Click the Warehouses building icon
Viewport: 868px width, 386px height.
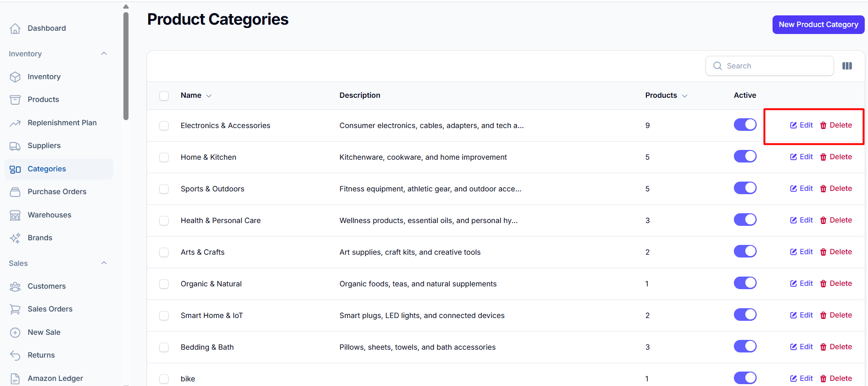15,215
